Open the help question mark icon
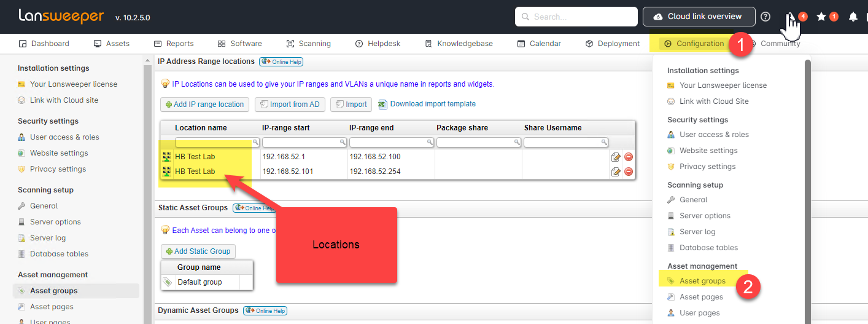Image resolution: width=868 pixels, height=324 pixels. tap(765, 17)
